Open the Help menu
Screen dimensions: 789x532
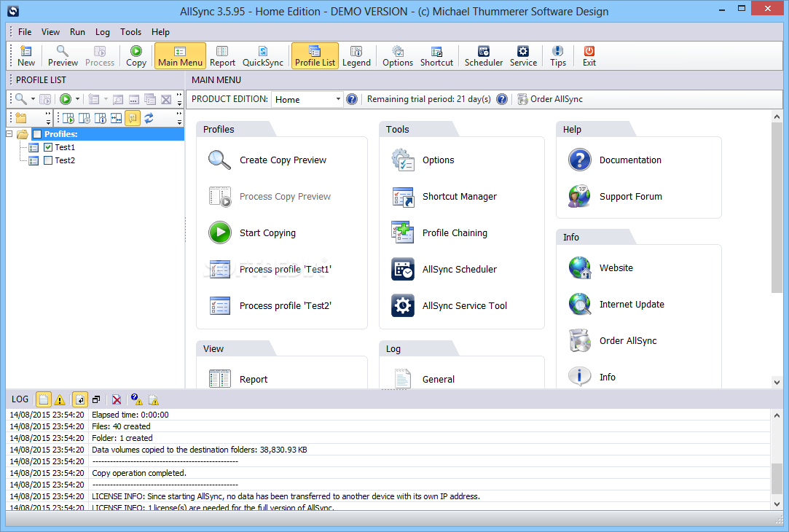(x=160, y=32)
